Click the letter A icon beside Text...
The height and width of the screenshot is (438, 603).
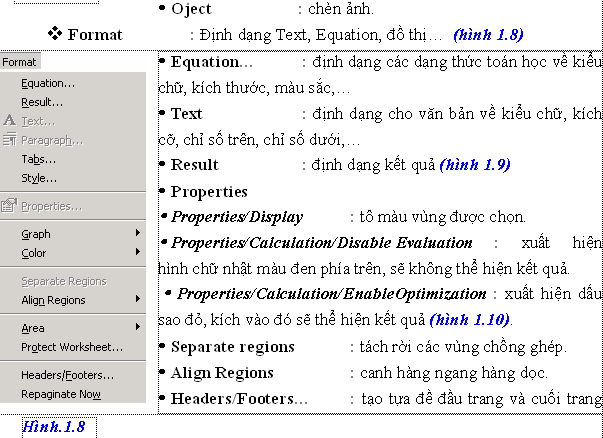10,121
